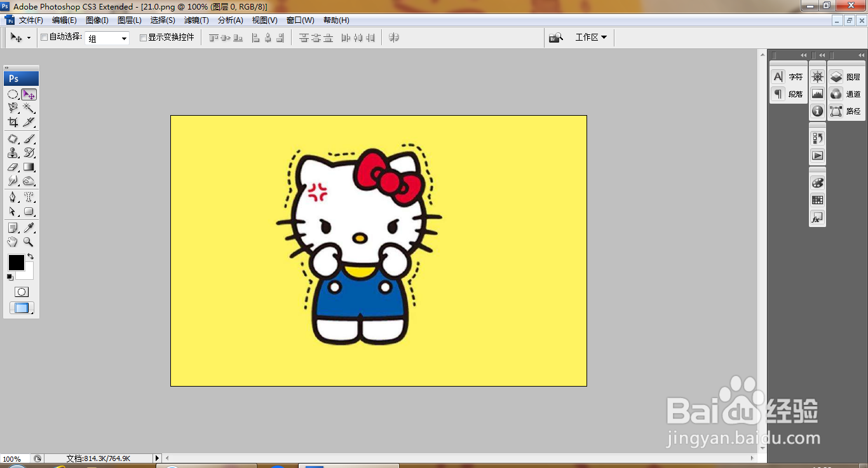Select the Slice tool
Screen dimensions: 868x468
(29, 122)
